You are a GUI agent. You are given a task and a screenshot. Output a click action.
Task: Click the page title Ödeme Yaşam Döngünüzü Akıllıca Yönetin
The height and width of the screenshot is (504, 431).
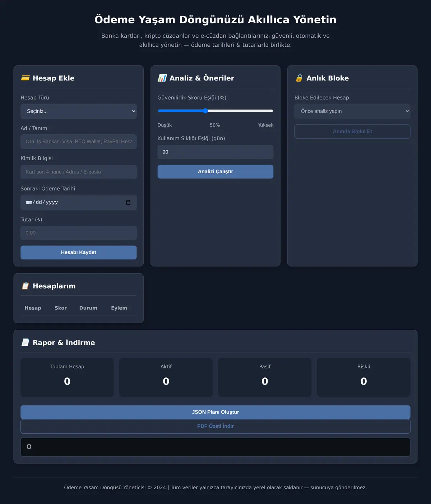[x=215, y=19]
